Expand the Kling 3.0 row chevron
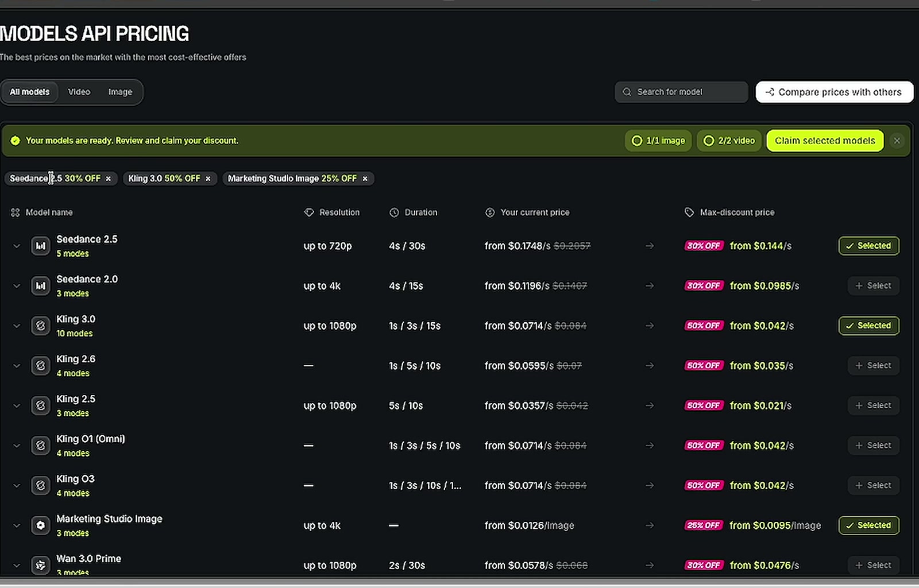The height and width of the screenshot is (588, 919). (17, 326)
